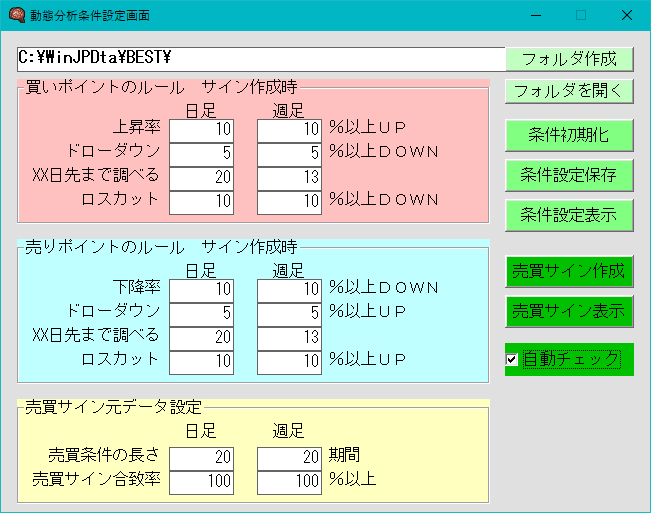The image size is (651, 513).
Task: Toggle the 自動チェック checkbox
Action: (x=512, y=359)
